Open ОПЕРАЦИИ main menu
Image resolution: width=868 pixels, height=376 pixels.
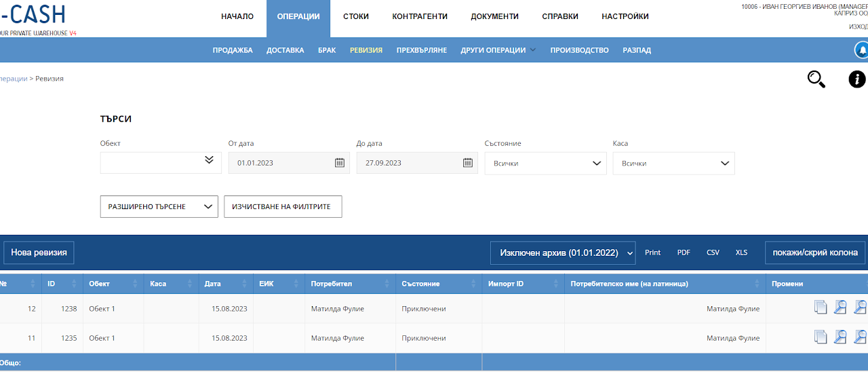pos(298,16)
